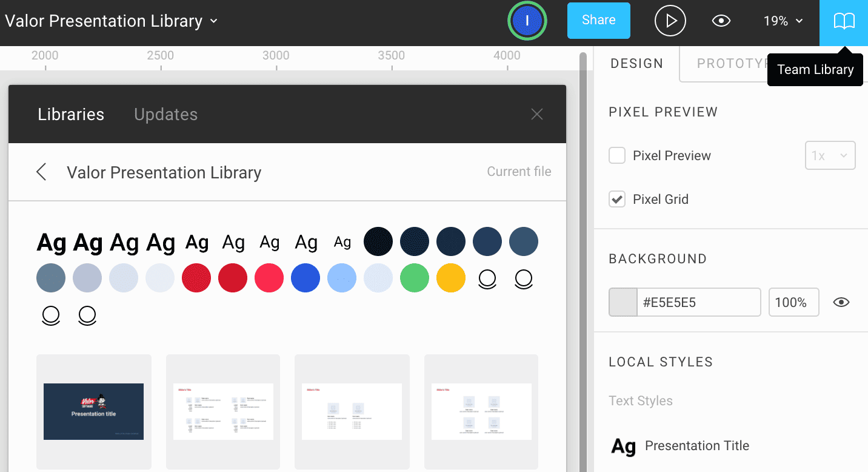Expand the file name dropdown chevron
The width and height of the screenshot is (868, 472).
(213, 21)
